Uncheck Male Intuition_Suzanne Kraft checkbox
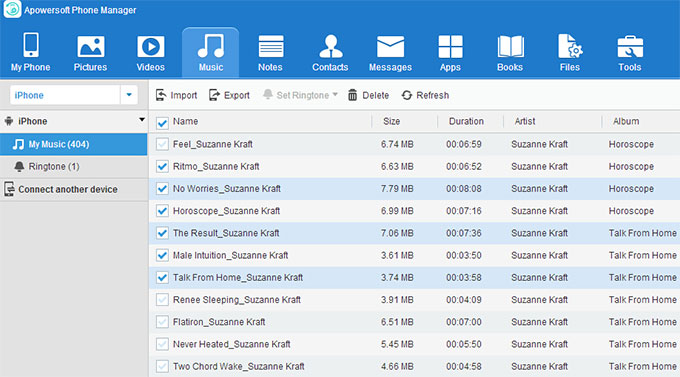 point(162,256)
